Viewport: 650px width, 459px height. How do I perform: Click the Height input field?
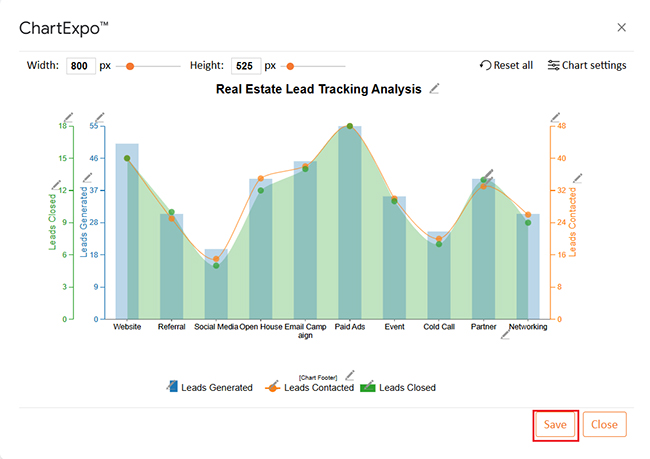245,66
